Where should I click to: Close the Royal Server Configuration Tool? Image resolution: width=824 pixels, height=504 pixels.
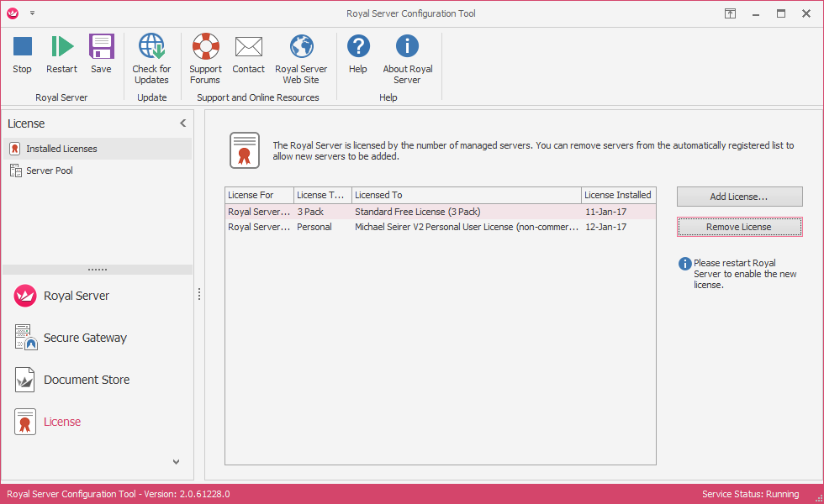(x=806, y=13)
